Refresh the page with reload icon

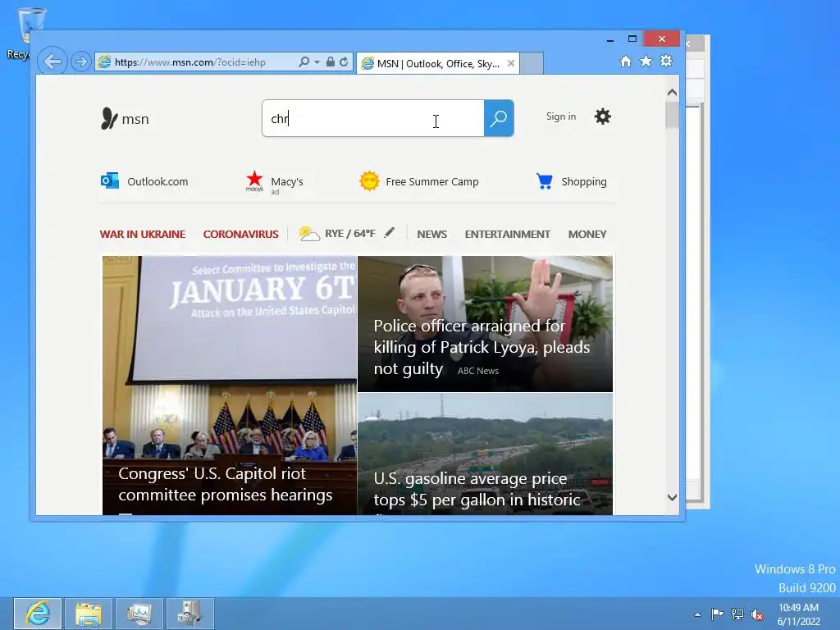[x=344, y=62]
